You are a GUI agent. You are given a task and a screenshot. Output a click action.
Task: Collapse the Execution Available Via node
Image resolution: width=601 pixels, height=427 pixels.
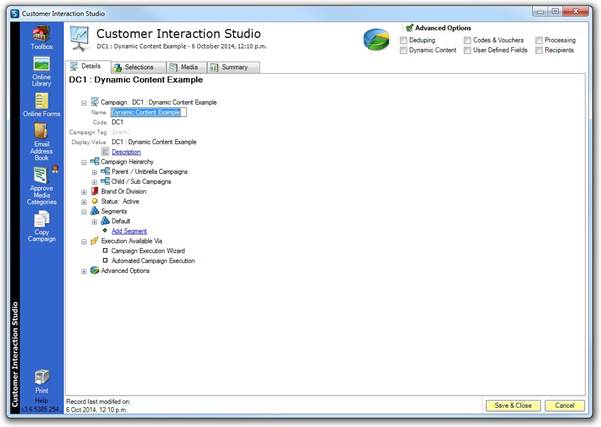(84, 241)
